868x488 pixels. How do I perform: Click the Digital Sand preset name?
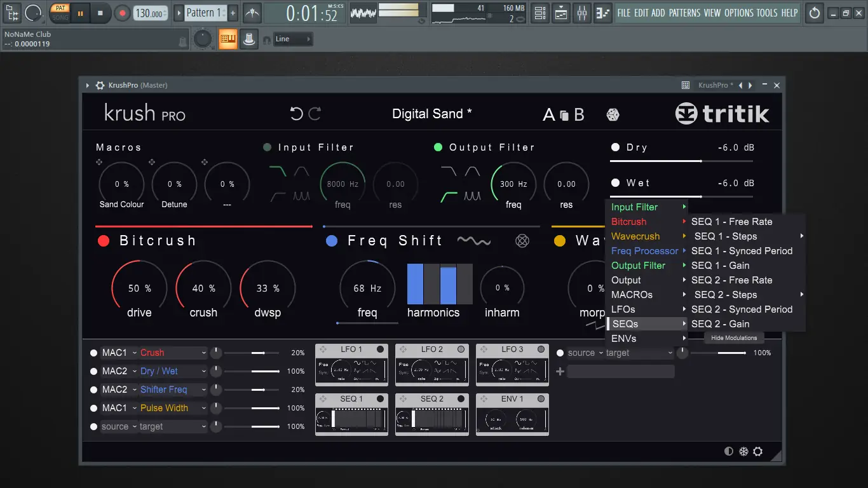point(431,114)
